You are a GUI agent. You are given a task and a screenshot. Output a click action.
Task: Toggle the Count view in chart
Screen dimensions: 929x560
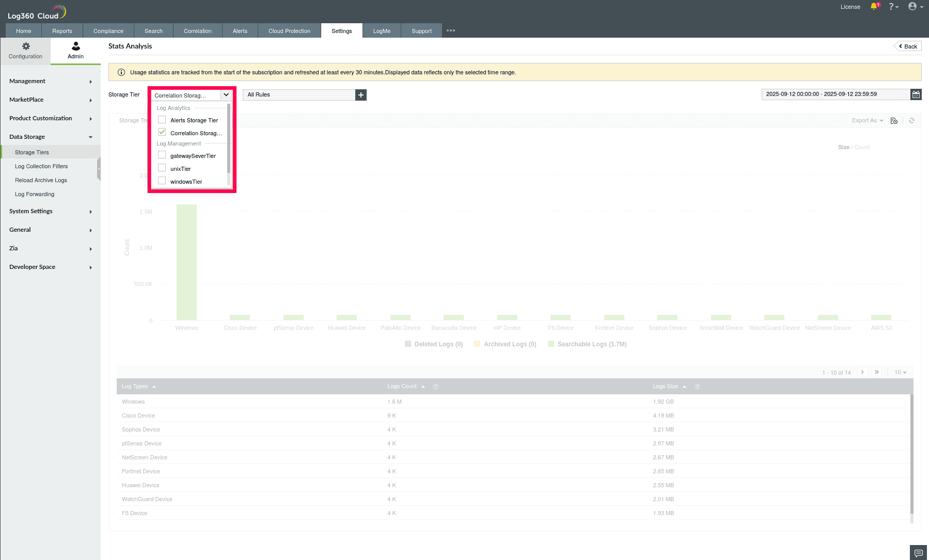(x=862, y=148)
